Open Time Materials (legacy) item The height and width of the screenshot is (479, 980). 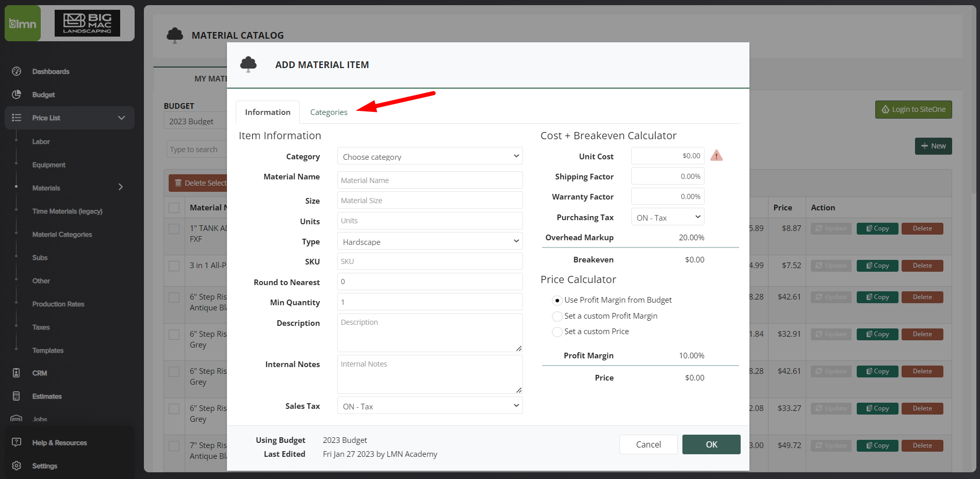pyautogui.click(x=67, y=211)
